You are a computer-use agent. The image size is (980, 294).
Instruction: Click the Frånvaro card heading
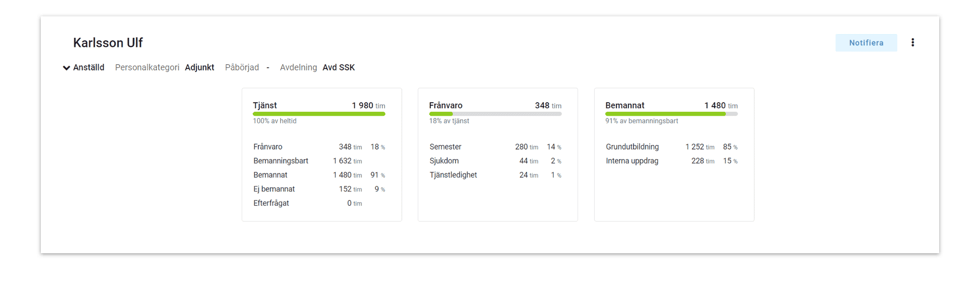[446, 105]
